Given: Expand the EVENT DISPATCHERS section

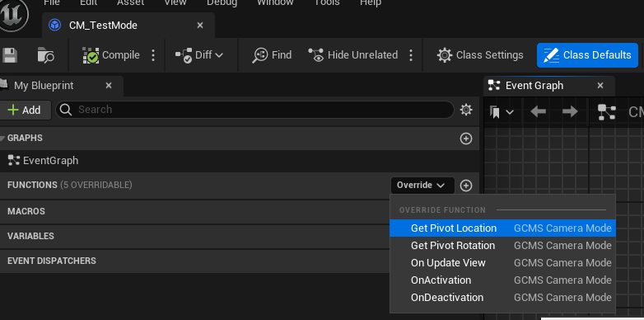Looking at the screenshot, I should pos(52,261).
